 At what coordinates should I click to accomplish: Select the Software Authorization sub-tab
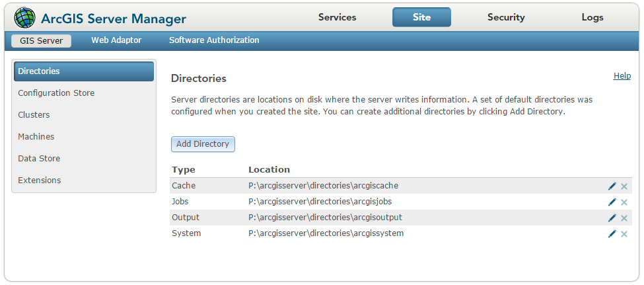tap(214, 40)
